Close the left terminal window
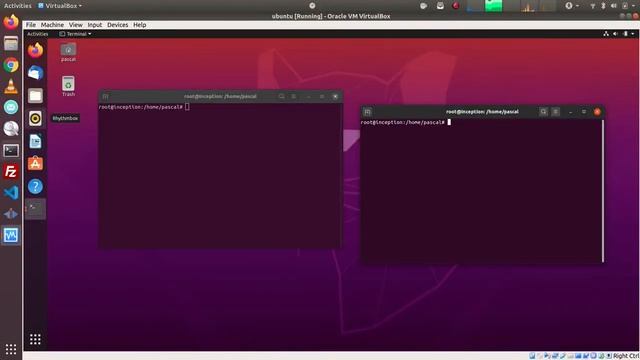The height and width of the screenshot is (360, 640). [335, 97]
